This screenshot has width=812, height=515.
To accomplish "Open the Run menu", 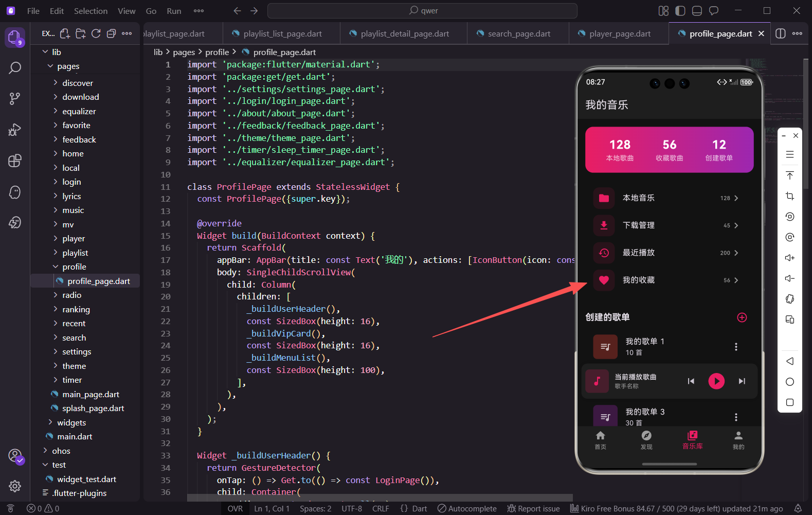I will [x=174, y=11].
